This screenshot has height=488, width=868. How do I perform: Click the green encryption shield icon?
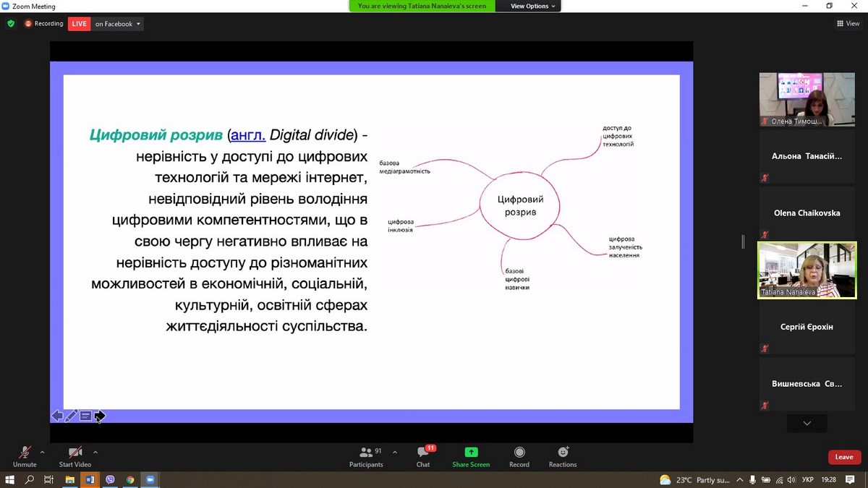11,24
